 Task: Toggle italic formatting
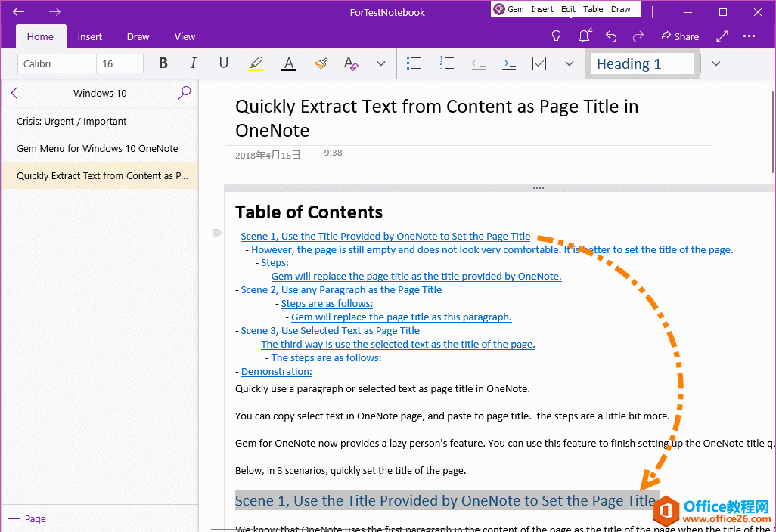point(193,63)
